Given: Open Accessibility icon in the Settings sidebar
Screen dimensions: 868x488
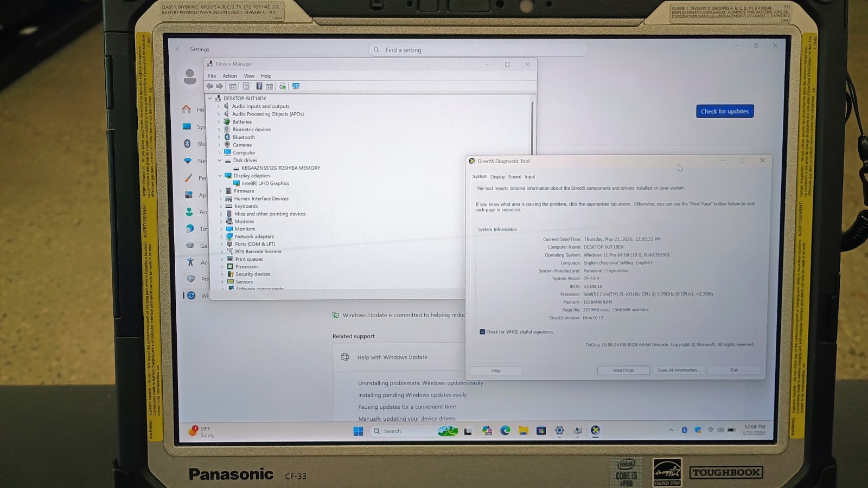Looking at the screenshot, I should click(x=190, y=262).
